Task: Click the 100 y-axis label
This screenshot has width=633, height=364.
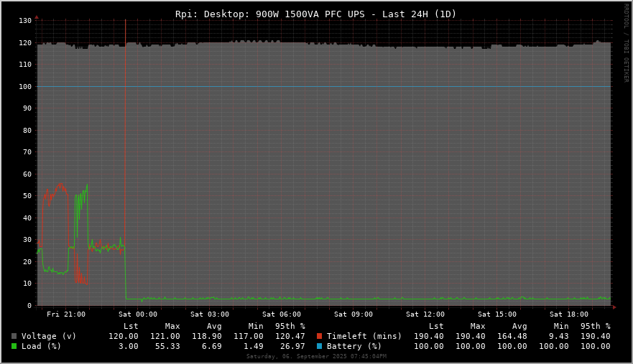Action: coord(25,87)
